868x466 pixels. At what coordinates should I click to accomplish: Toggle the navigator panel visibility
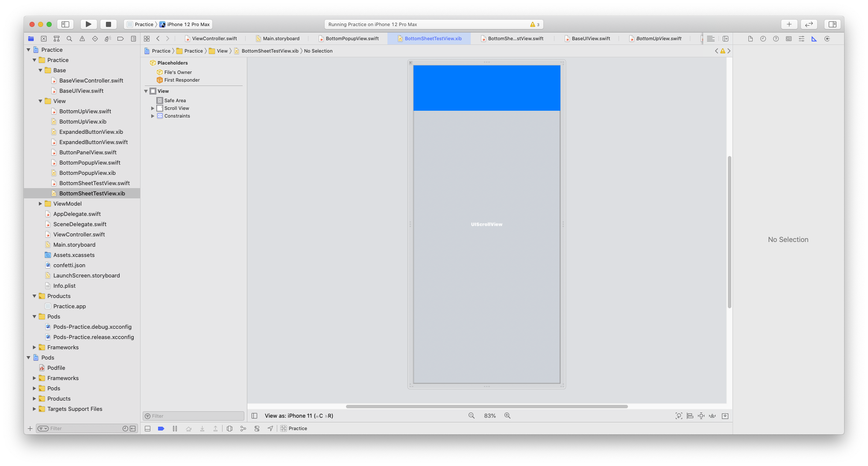click(65, 24)
